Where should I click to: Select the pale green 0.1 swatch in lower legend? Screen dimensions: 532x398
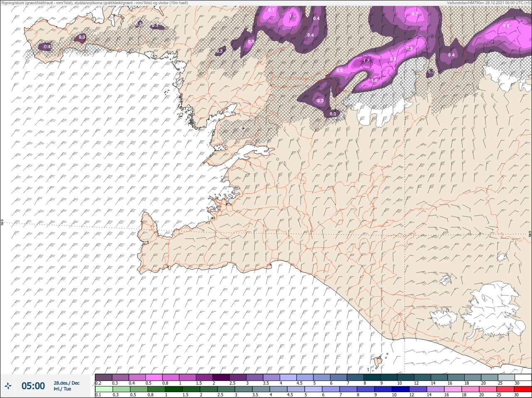point(103,389)
